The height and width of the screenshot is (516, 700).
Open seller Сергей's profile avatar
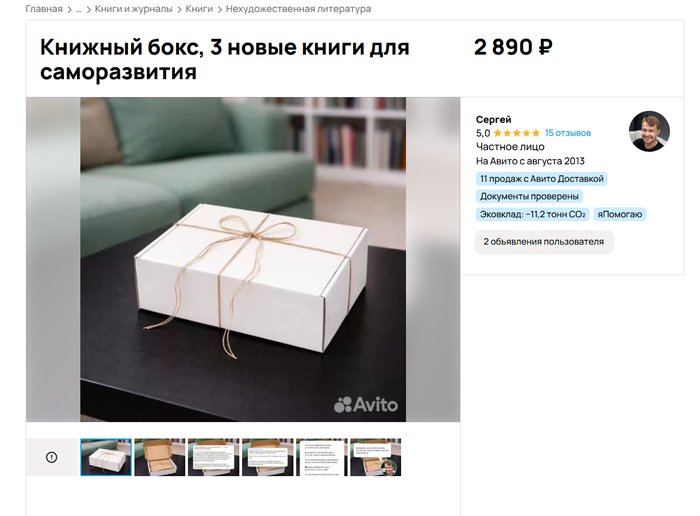tap(649, 131)
